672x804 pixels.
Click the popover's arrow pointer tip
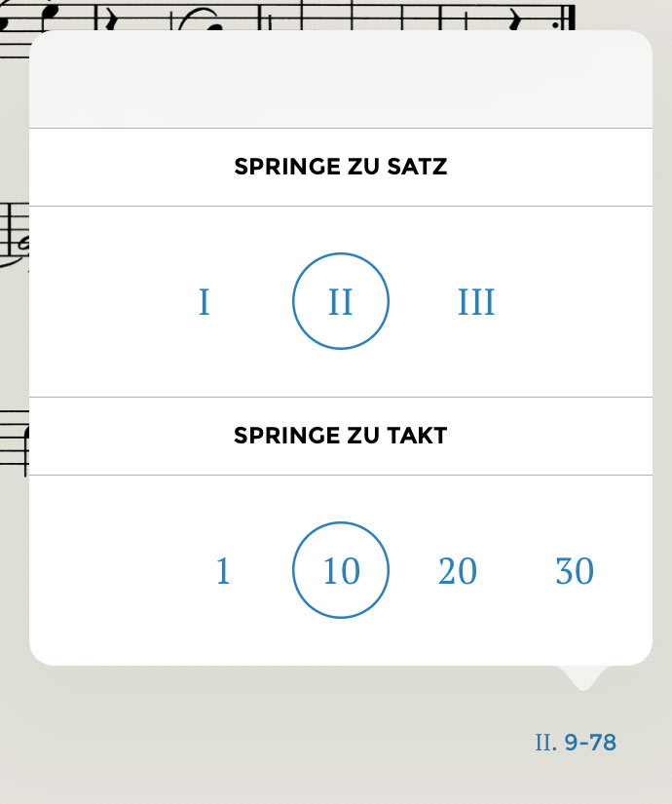point(582,682)
